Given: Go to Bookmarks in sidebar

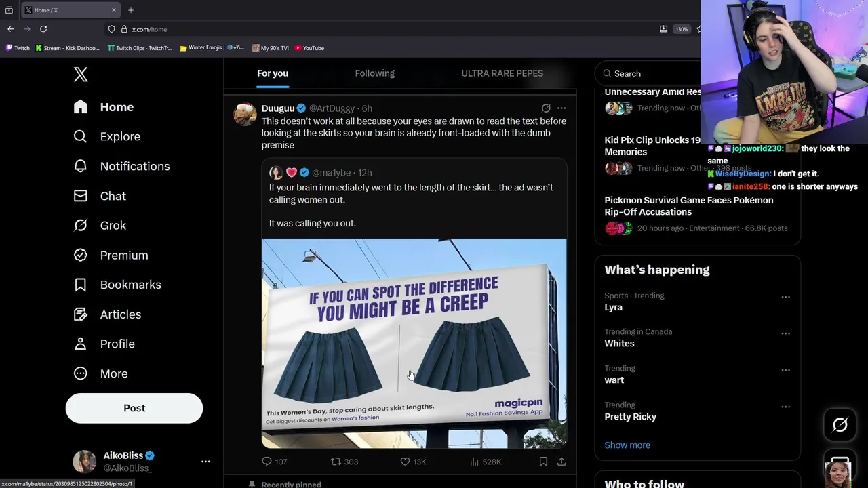Looking at the screenshot, I should click(x=117, y=285).
